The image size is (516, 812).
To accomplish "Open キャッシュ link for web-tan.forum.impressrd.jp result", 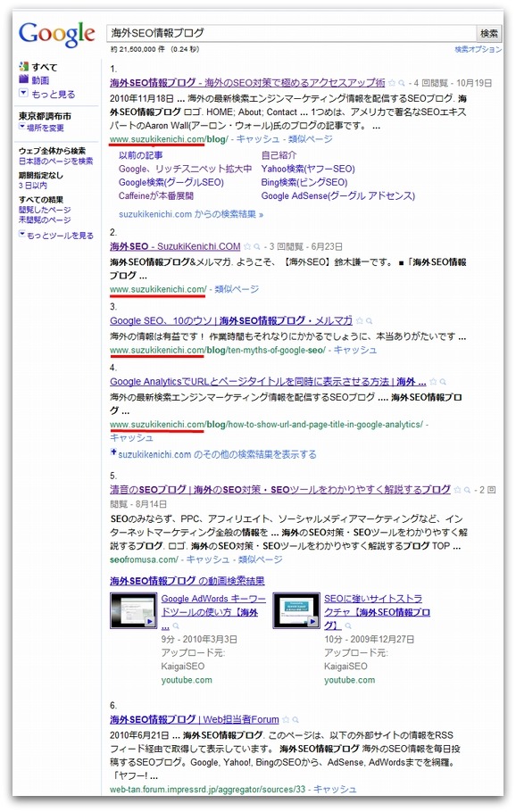I will click(x=335, y=789).
